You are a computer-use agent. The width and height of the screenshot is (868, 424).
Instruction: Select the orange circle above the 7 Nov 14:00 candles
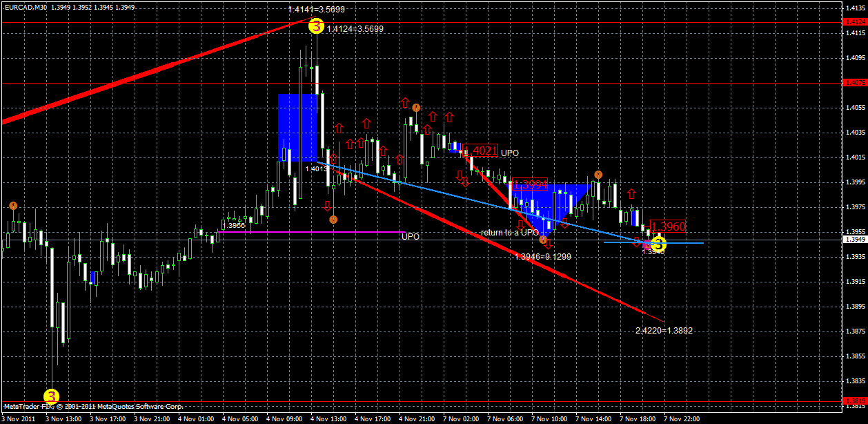point(598,175)
